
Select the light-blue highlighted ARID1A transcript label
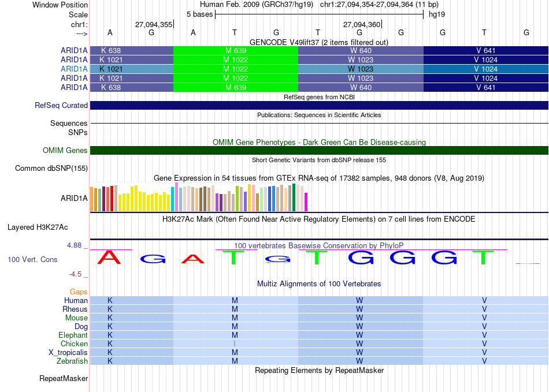74,69
